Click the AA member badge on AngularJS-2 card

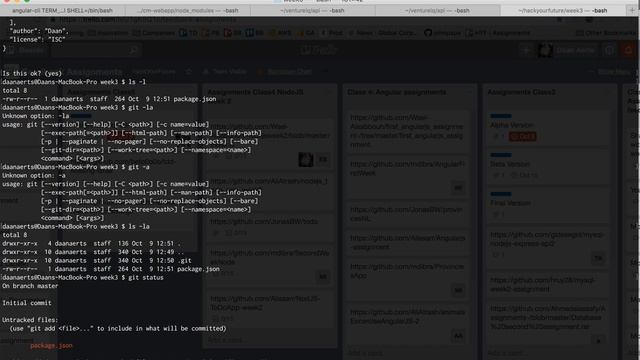[458, 336]
